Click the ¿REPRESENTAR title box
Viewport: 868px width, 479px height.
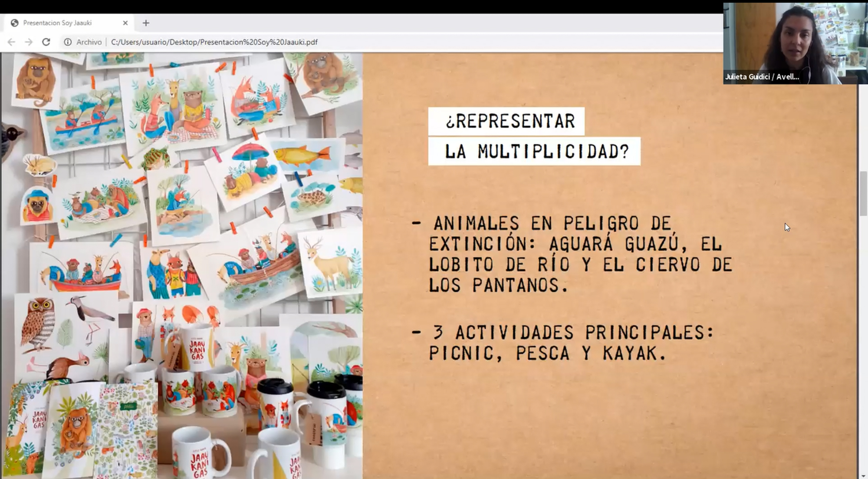(506, 121)
